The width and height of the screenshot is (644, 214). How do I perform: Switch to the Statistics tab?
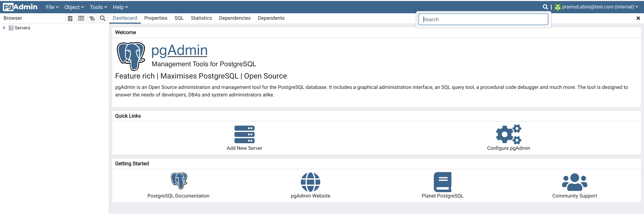click(x=201, y=18)
